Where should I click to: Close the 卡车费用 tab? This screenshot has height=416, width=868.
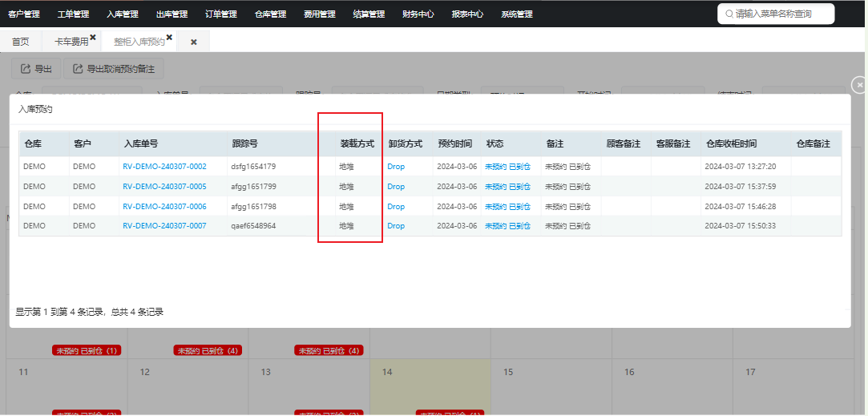click(x=93, y=37)
